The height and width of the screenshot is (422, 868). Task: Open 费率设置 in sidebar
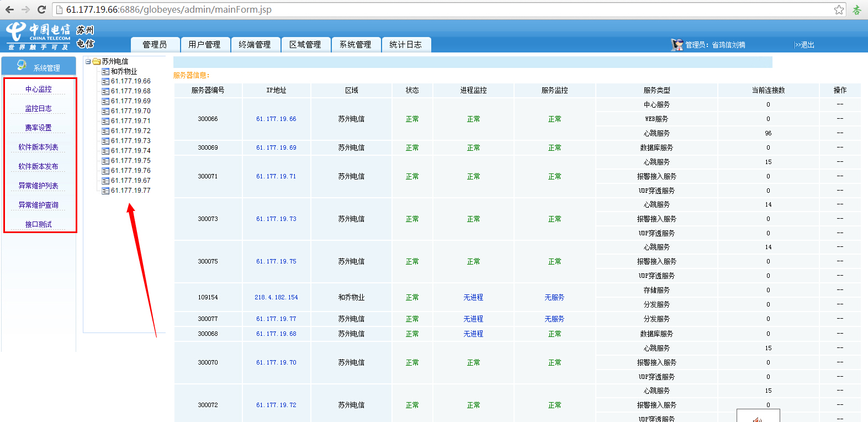[38, 128]
